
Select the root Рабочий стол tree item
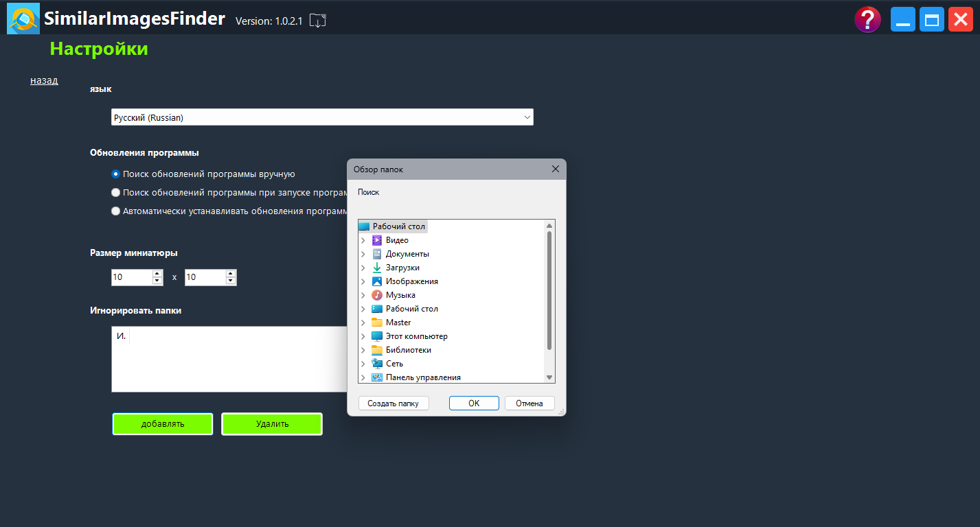(399, 226)
